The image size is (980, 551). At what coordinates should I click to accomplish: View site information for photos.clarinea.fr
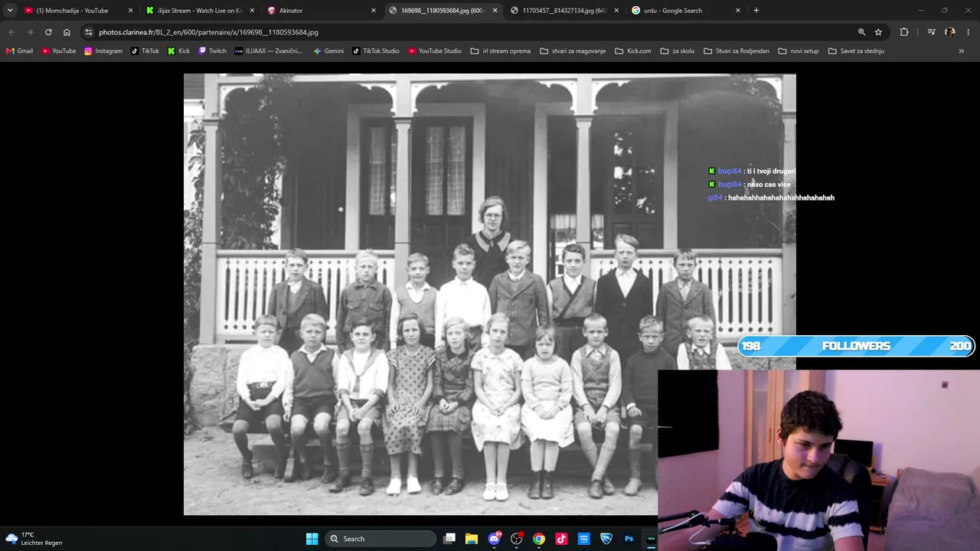[89, 32]
